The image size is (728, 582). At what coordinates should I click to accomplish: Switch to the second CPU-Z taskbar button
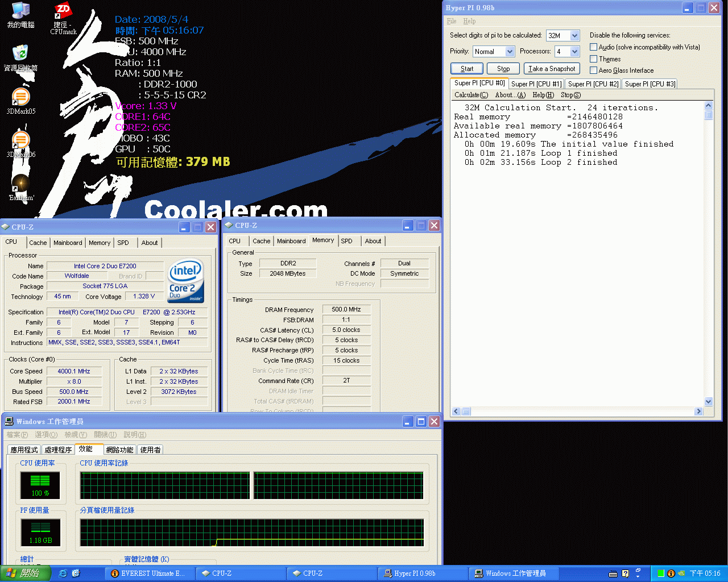pos(332,573)
